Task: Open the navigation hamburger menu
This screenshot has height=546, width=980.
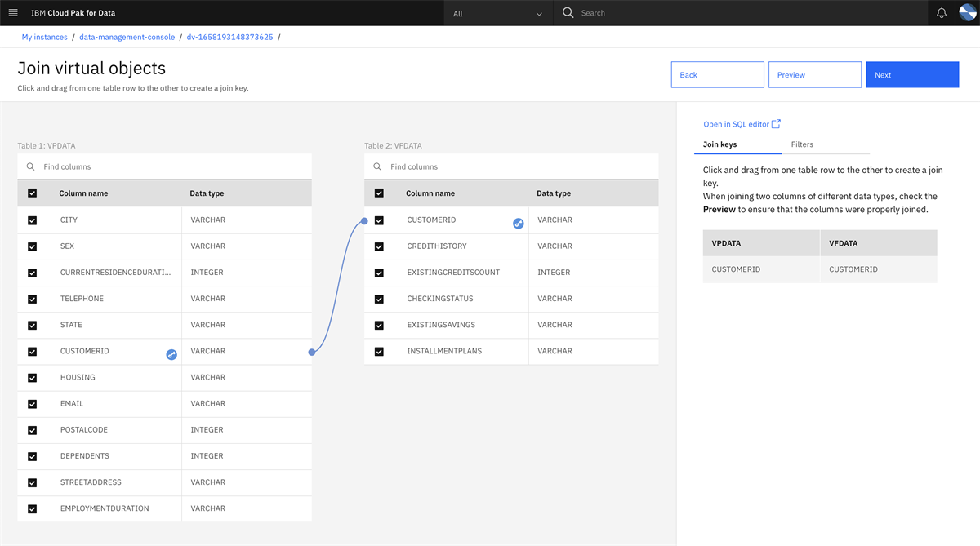Action: [13, 12]
